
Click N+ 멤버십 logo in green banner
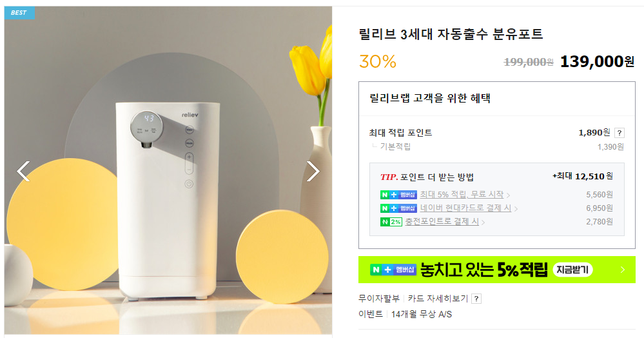click(393, 270)
